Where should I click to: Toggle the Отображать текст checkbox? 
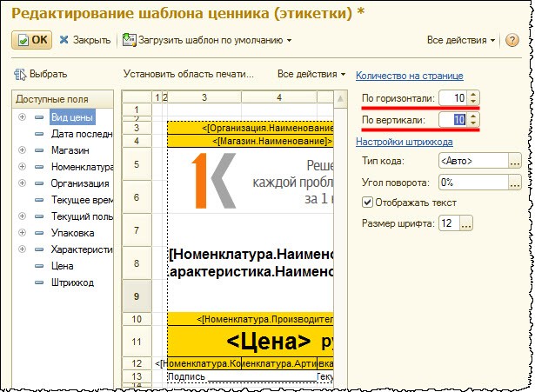point(367,203)
